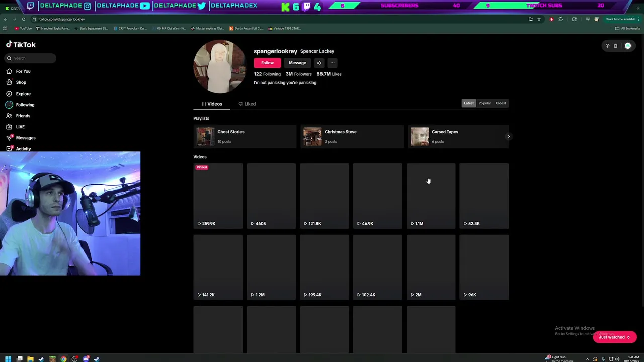
Task: Open the Ghost Stories playlist
Action: coord(245,136)
